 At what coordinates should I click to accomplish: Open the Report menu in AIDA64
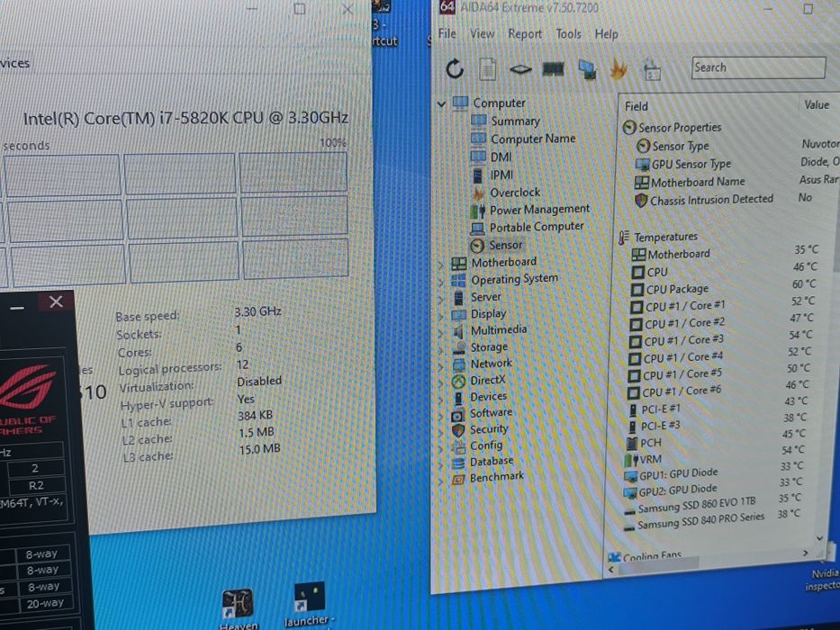(525, 34)
